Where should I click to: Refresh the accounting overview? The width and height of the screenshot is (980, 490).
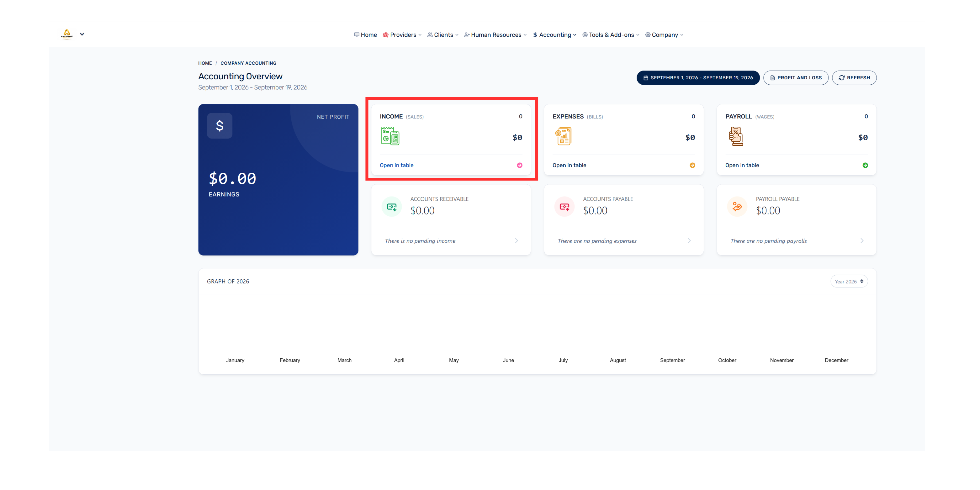click(x=854, y=78)
